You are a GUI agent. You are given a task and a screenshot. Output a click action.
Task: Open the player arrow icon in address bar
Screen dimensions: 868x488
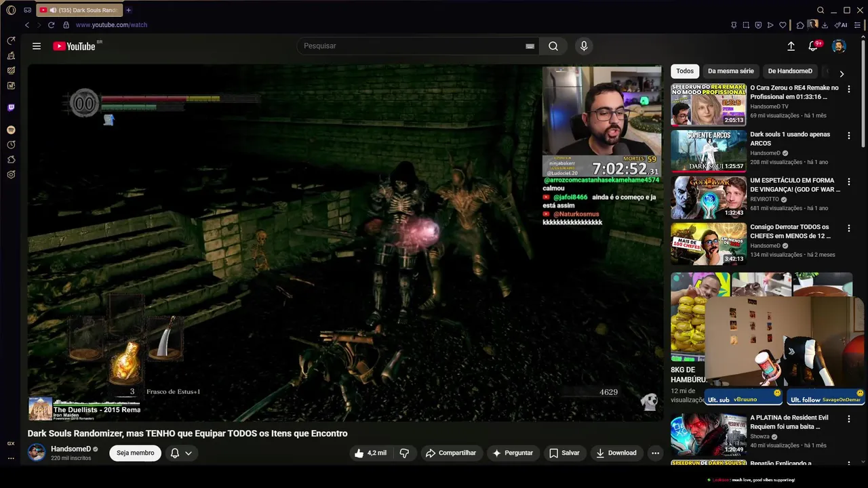click(x=770, y=25)
